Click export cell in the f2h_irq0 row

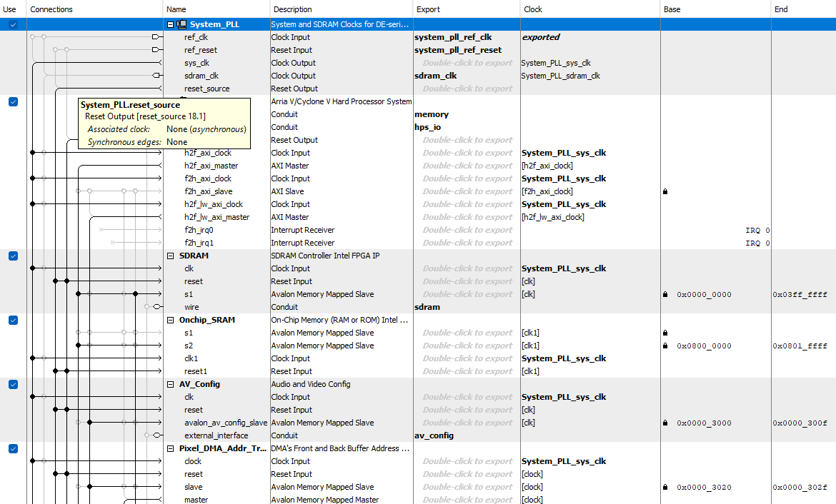click(467, 230)
